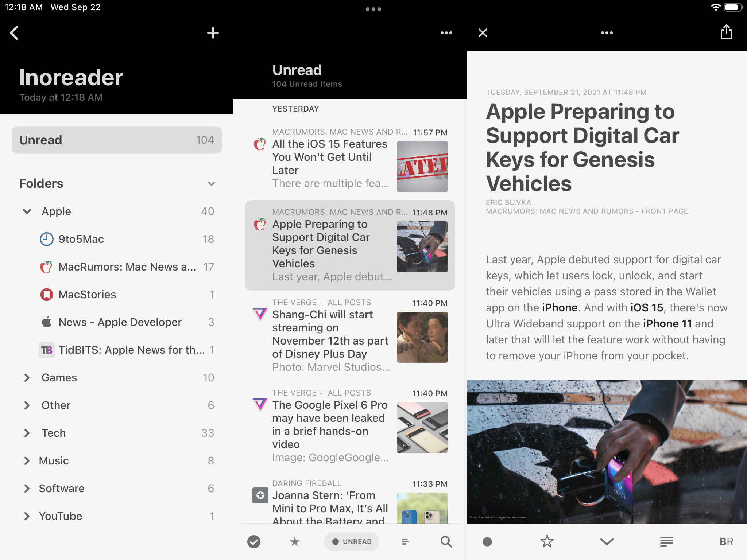Click the close X button in feed panel

coord(483,32)
